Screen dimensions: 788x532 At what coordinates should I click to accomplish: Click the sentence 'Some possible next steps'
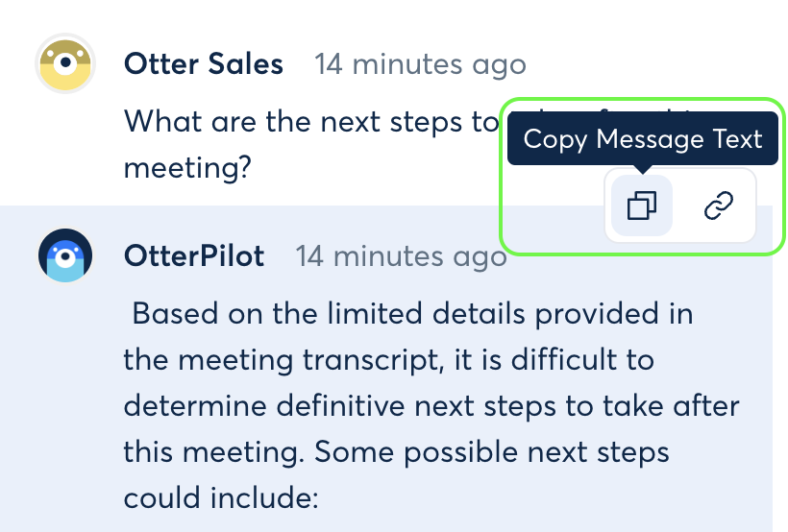pos(491,452)
